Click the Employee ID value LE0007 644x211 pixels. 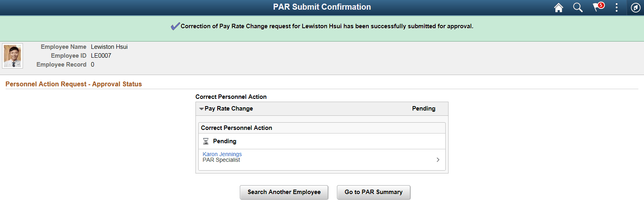point(101,56)
